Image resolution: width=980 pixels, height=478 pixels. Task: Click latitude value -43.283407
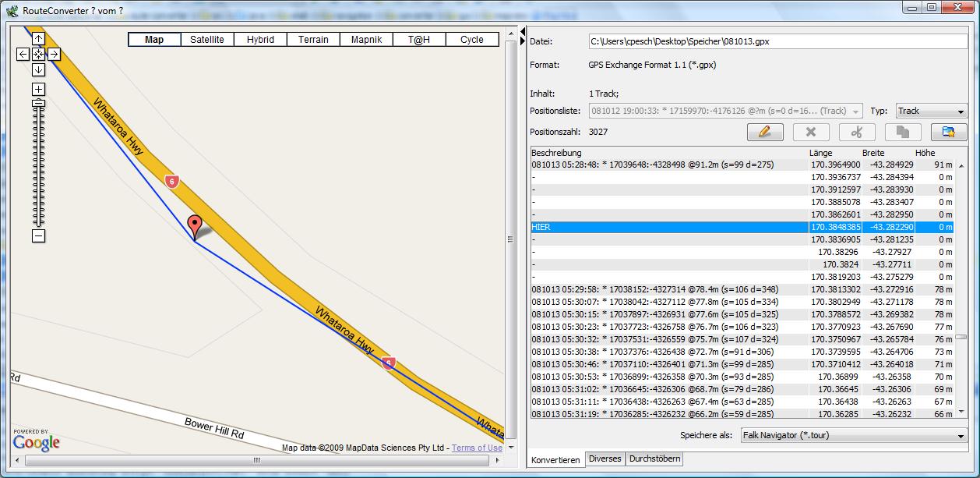coord(893,202)
